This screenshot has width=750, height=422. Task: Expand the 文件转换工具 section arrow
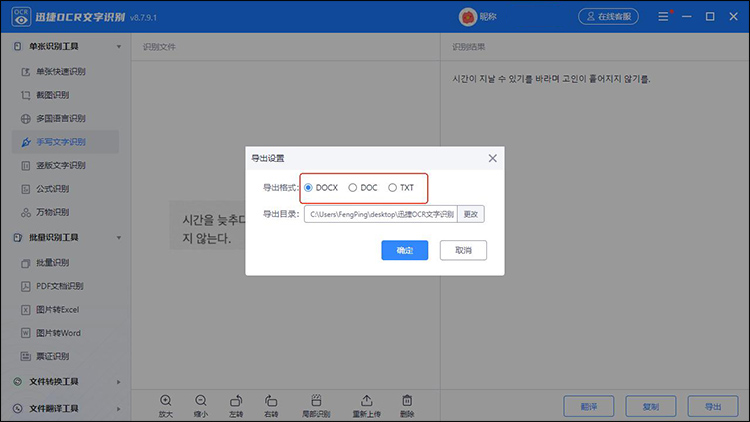(x=119, y=382)
